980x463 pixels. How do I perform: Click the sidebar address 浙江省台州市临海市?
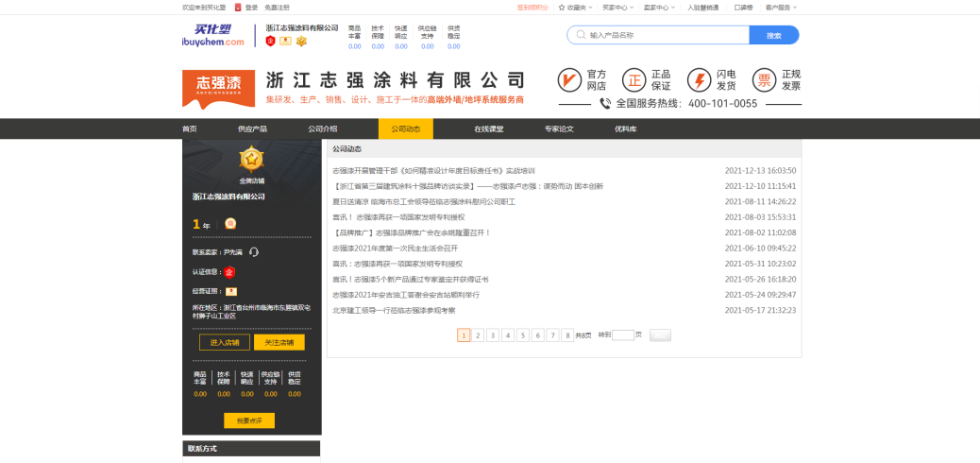[x=251, y=312]
